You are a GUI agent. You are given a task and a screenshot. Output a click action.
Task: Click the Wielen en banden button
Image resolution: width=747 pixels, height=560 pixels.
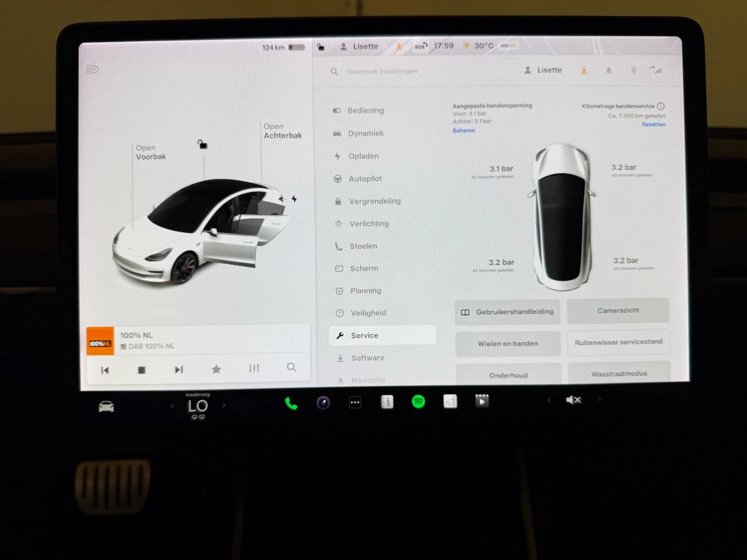coord(507,343)
